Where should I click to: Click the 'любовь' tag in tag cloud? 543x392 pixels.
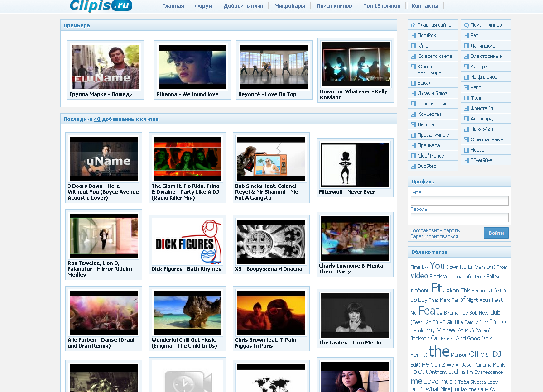(420, 291)
